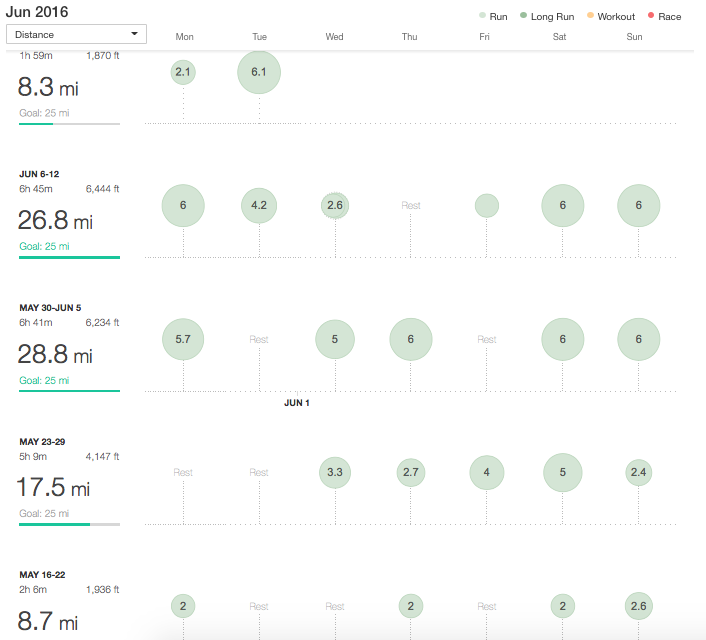The width and height of the screenshot is (706, 640).
Task: Click the 28.8 mi weekly total
Action: [55, 355]
